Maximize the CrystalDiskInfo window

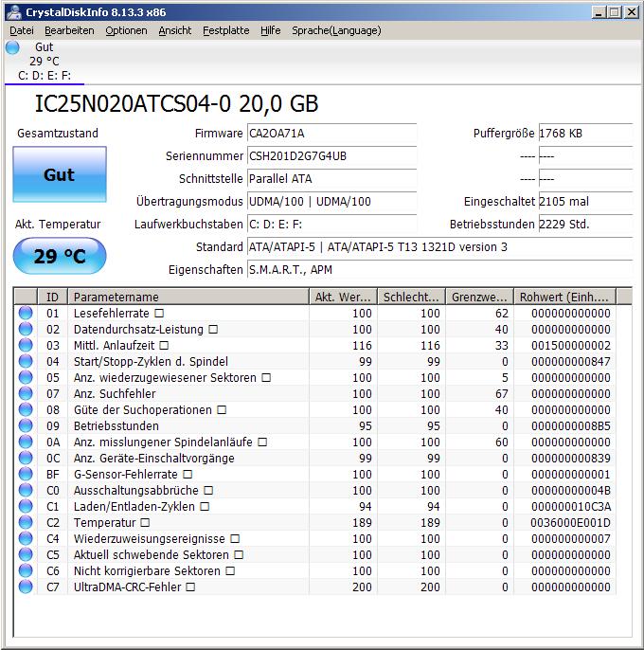tap(615, 12)
